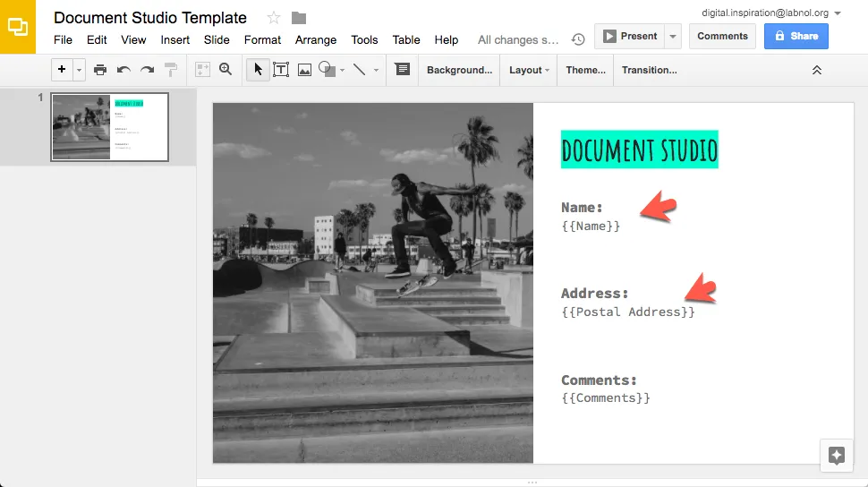Click the shape tool icon

click(x=328, y=69)
